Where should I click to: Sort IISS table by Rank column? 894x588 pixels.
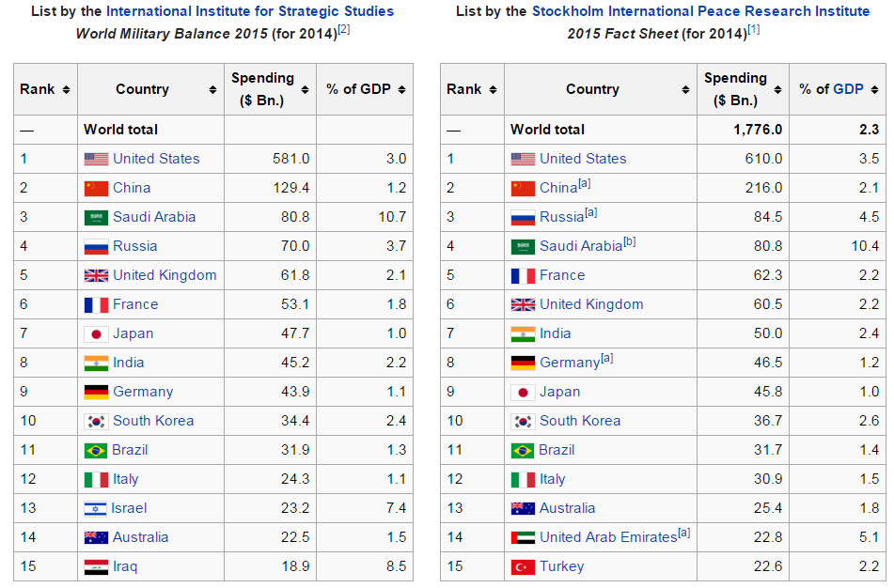(66, 90)
